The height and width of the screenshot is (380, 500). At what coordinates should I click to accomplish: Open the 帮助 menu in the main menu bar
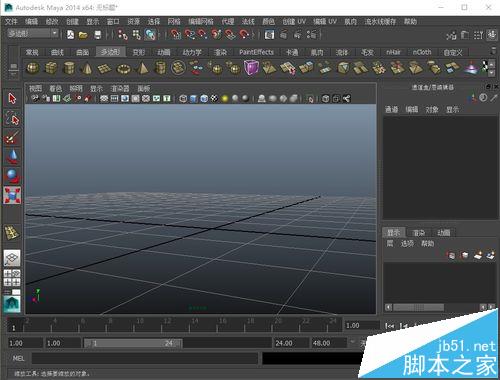tap(410, 22)
